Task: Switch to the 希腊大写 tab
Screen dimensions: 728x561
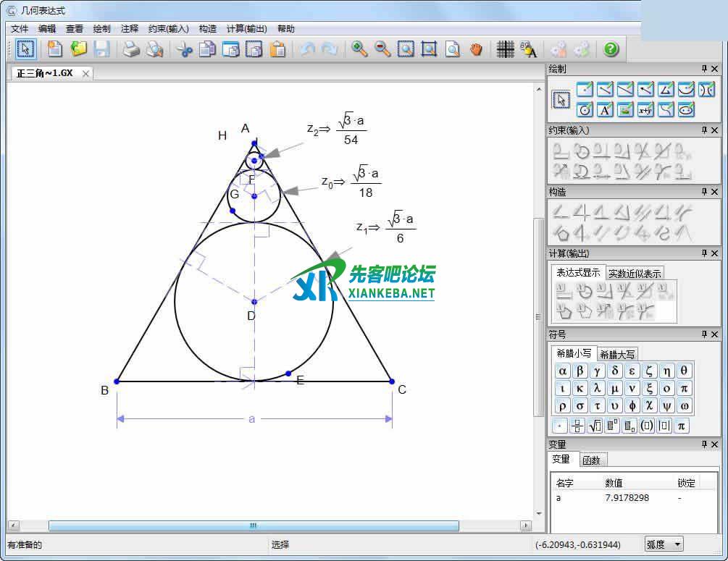Action: (x=617, y=354)
